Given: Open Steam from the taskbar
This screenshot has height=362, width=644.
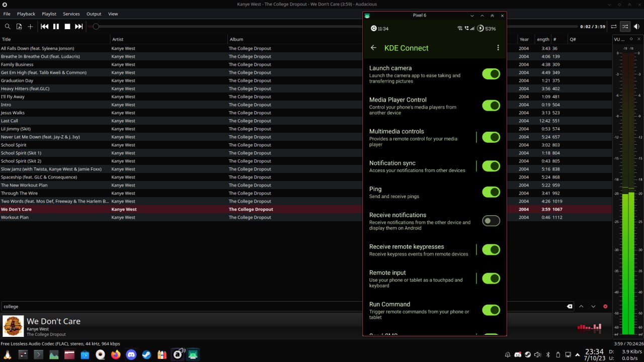Looking at the screenshot, I should (x=146, y=354).
